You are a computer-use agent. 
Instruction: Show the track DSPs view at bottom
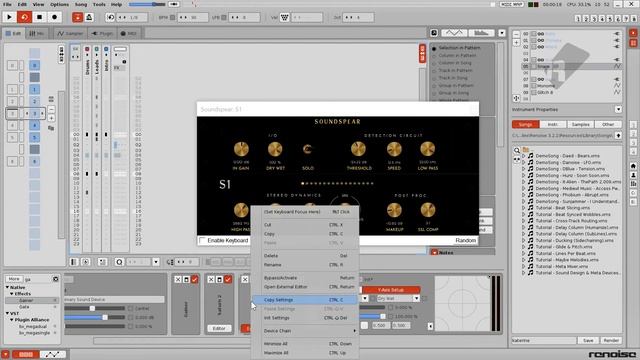pyautogui.click(x=25, y=354)
